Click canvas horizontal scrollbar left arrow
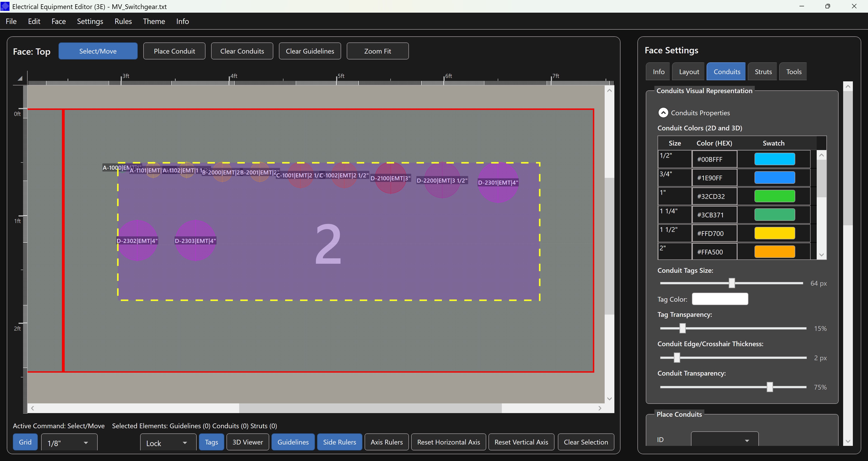Image resolution: width=868 pixels, height=461 pixels. click(x=33, y=408)
